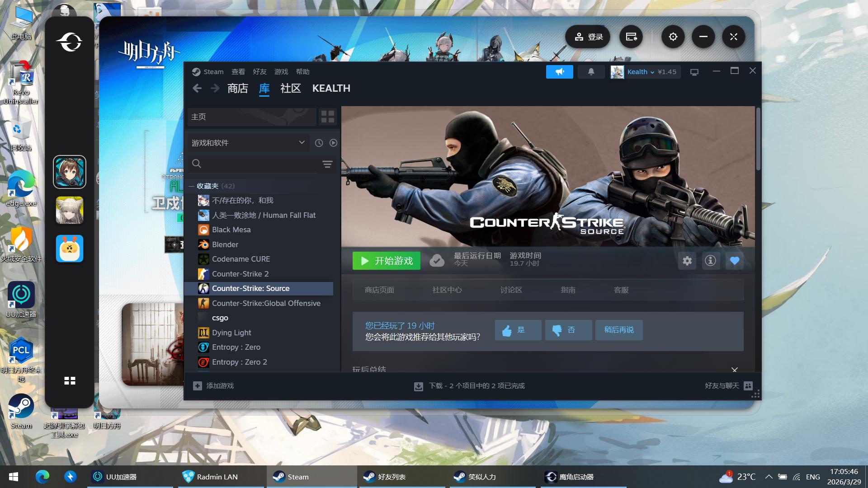Toggle the favorite heart icon
This screenshot has width=868, height=488.
pos(734,261)
